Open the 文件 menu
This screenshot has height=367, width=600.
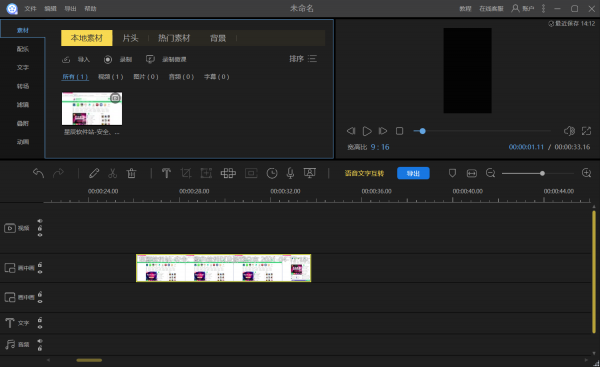tap(30, 8)
